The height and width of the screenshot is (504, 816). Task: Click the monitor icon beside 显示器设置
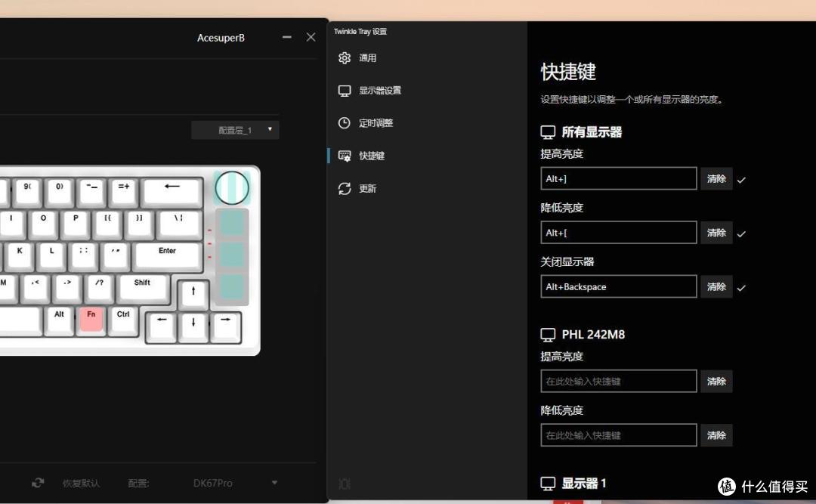tap(344, 91)
